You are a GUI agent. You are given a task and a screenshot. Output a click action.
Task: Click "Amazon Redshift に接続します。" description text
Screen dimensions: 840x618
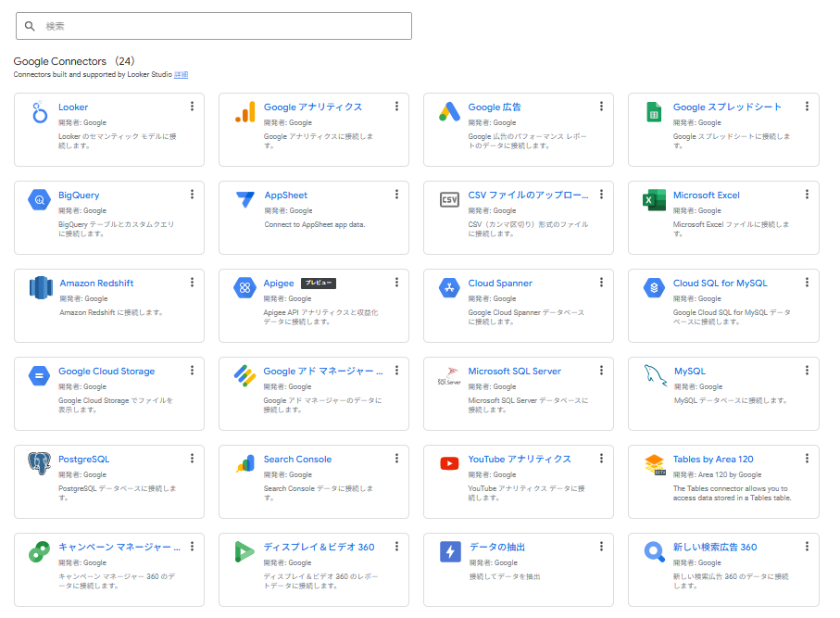(111, 312)
